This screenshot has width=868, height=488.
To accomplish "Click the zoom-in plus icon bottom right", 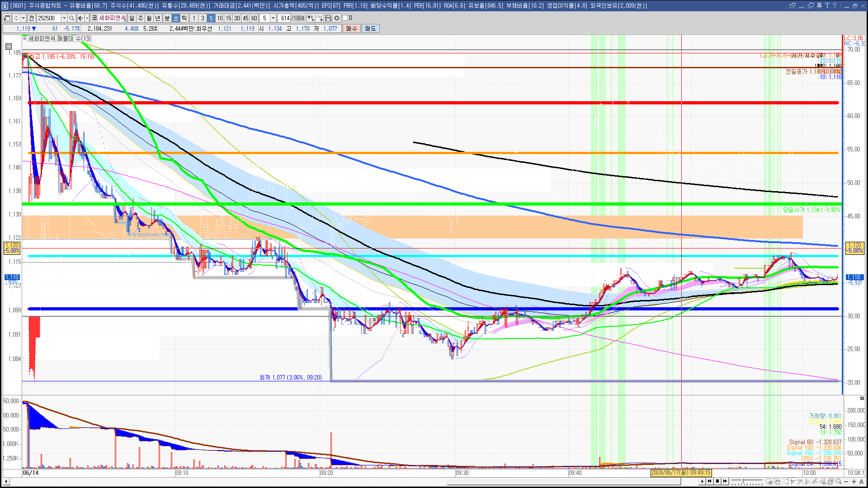I will point(854,481).
